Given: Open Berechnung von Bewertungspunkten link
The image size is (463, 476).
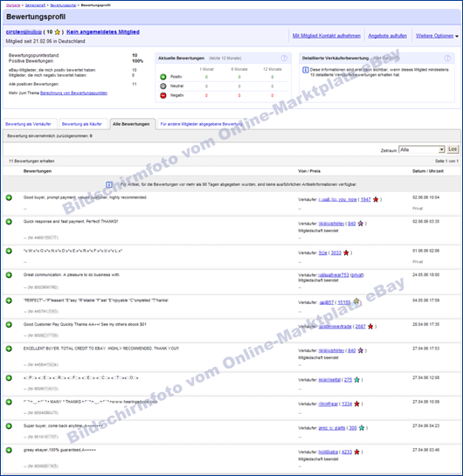Looking at the screenshot, I should pyautogui.click(x=73, y=93).
